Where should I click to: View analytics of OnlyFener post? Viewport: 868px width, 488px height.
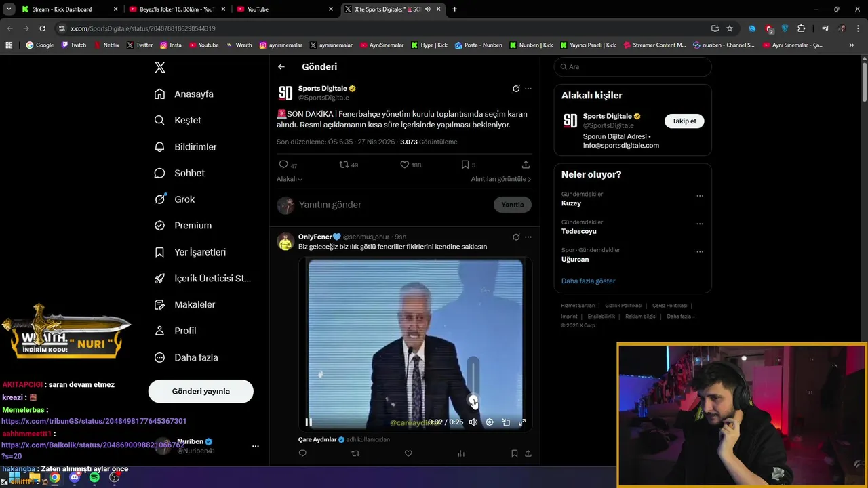(x=461, y=453)
